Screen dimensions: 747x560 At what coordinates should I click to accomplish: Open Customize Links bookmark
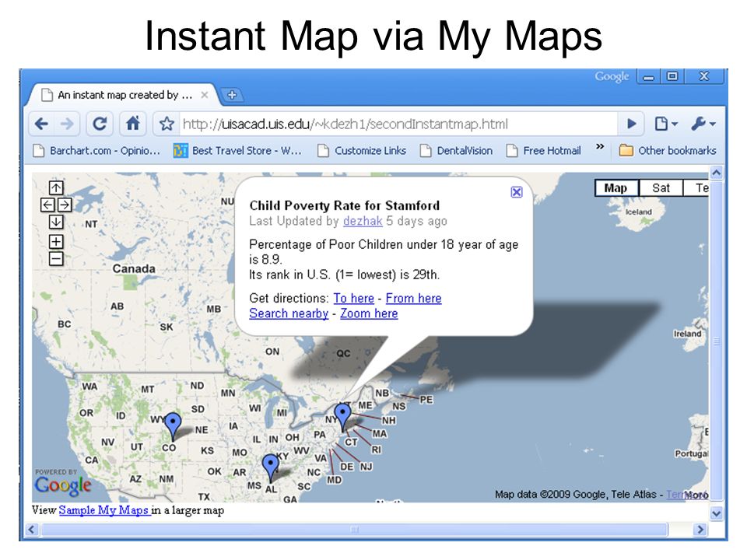click(x=362, y=150)
